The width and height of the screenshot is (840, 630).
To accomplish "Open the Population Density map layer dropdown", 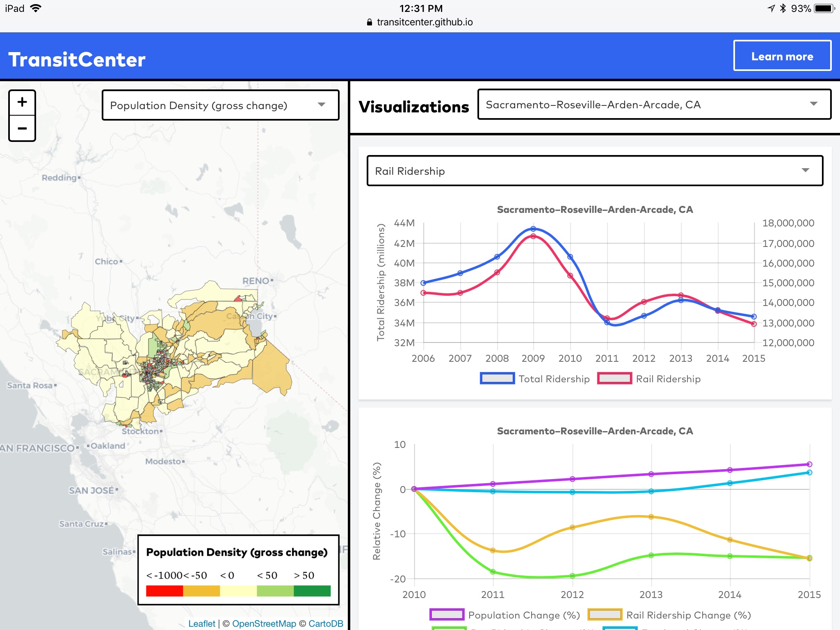I will tap(221, 105).
